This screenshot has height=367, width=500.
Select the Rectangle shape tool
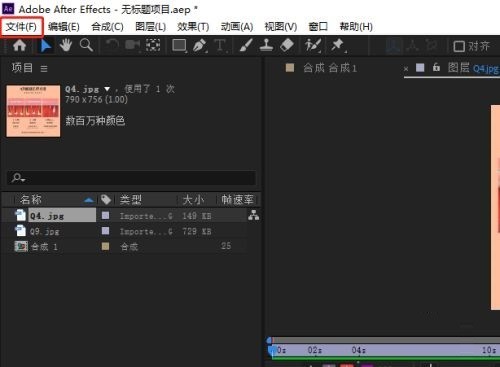(179, 46)
